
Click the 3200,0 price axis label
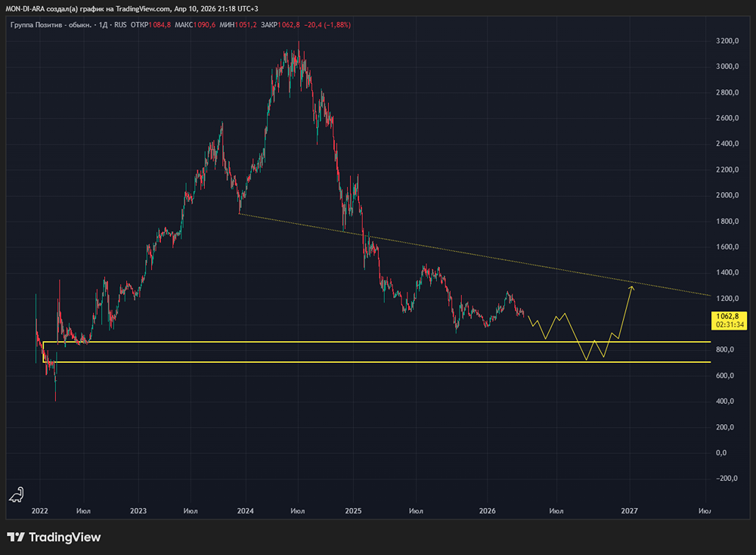[x=727, y=41]
